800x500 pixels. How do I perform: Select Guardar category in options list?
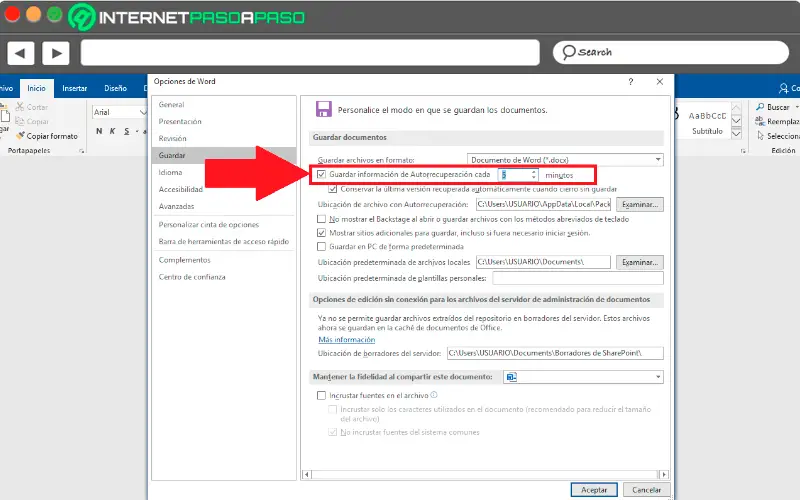223,155
